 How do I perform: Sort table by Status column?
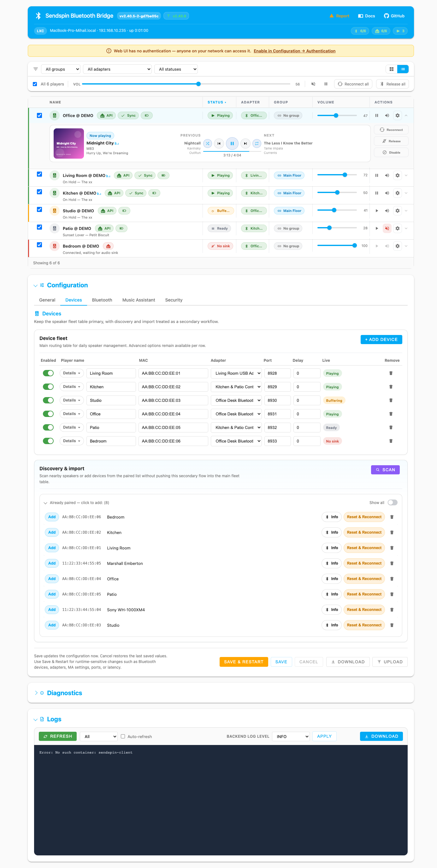(216, 102)
